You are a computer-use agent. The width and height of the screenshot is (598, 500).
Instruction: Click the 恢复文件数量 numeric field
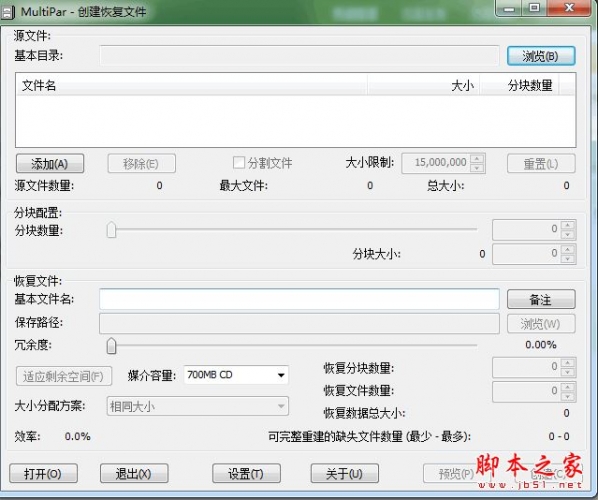pyautogui.click(x=527, y=391)
